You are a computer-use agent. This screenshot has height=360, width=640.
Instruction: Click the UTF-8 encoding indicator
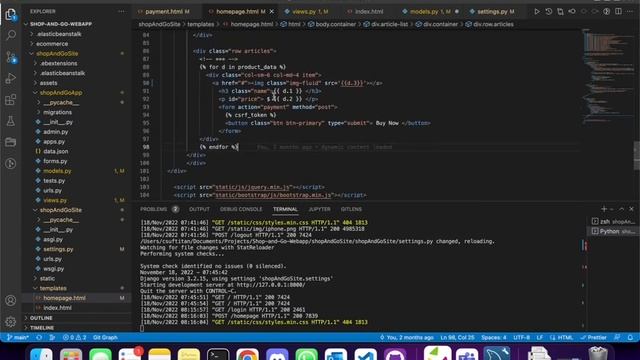click(x=522, y=338)
